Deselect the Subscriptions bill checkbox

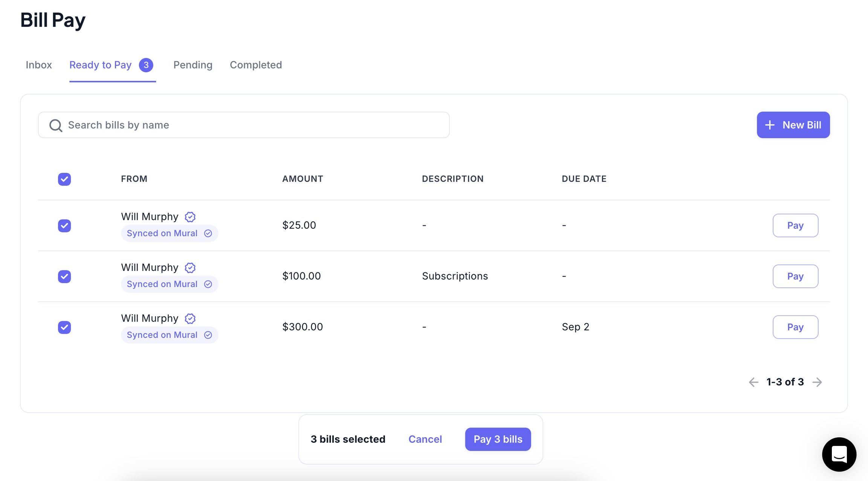pos(64,276)
